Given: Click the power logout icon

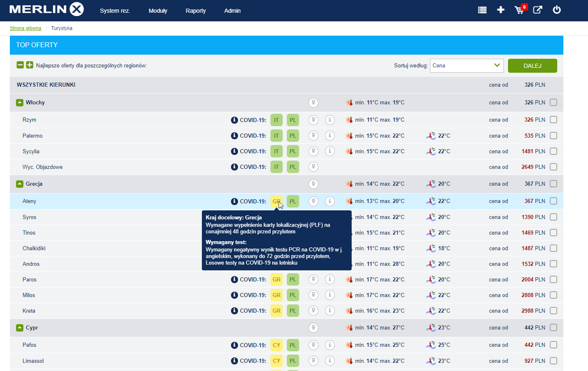Looking at the screenshot, I should [x=557, y=10].
